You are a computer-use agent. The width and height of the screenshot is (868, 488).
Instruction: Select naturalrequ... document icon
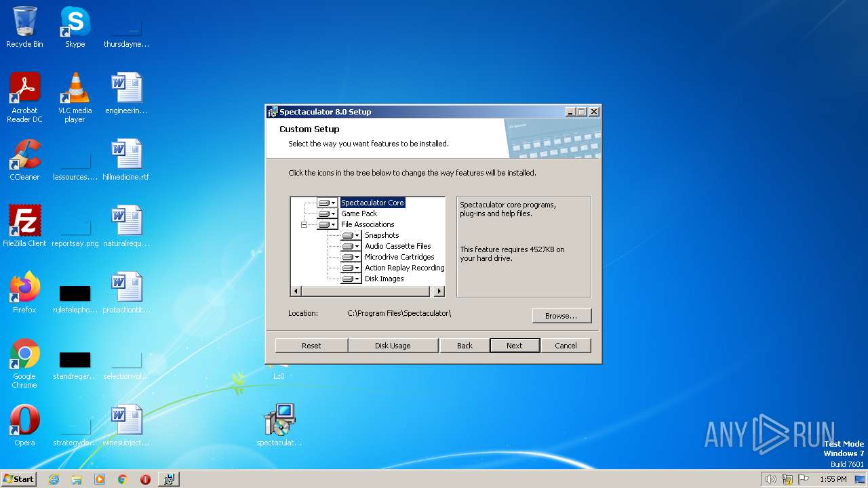pyautogui.click(x=126, y=227)
